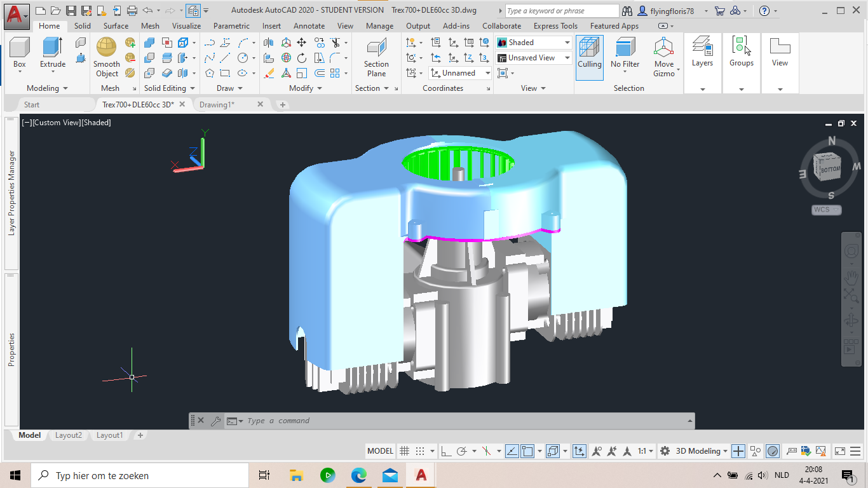Click the Undo arrow icon

[x=147, y=10]
